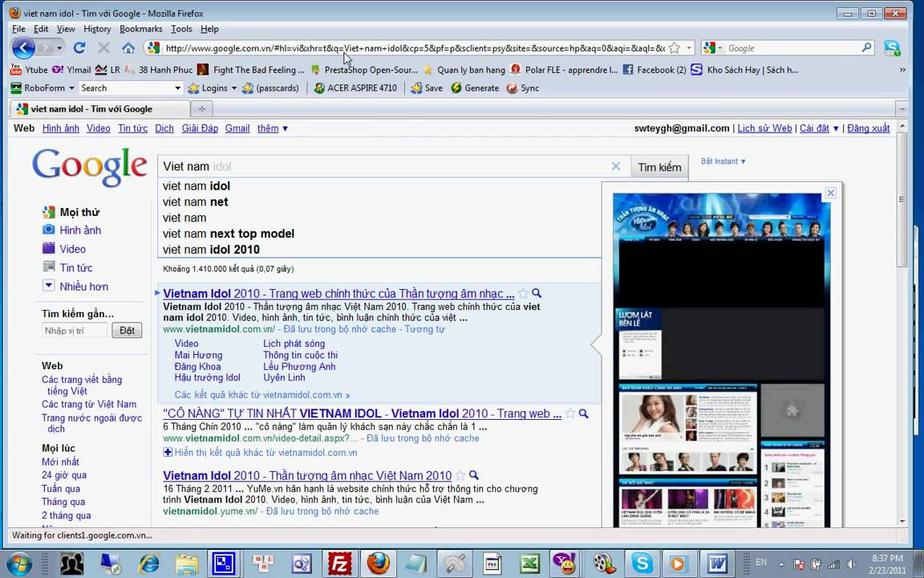Open the Firefox home page icon
Image resolution: width=924 pixels, height=578 pixels.
pos(128,48)
